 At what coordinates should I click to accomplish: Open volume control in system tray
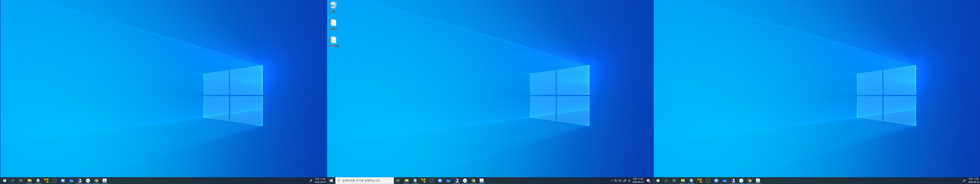(x=620, y=181)
